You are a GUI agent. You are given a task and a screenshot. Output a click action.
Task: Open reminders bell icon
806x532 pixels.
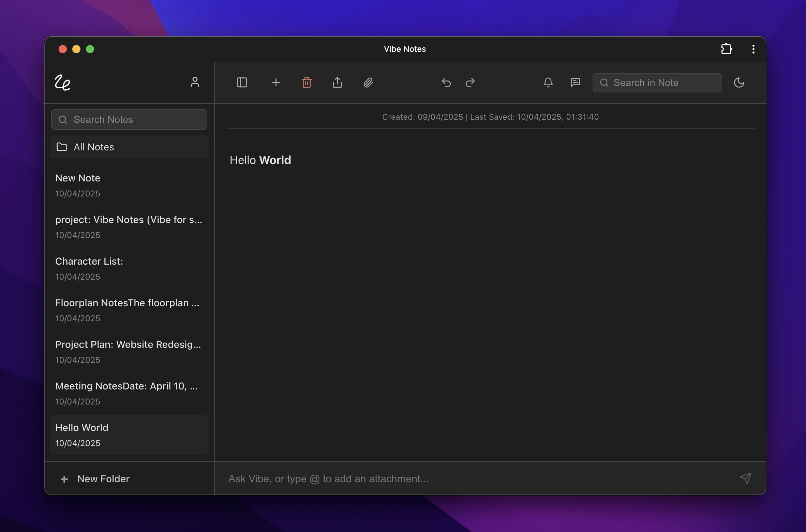[548, 83]
